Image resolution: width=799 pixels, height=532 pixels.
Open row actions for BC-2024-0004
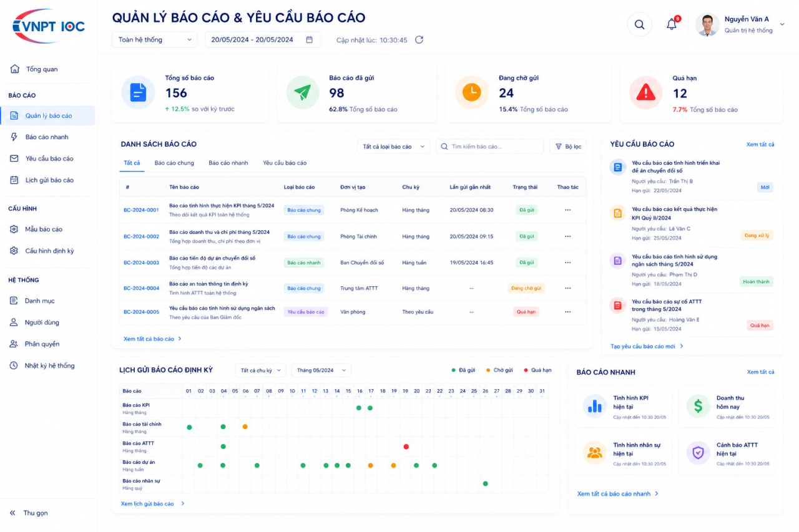coord(567,288)
